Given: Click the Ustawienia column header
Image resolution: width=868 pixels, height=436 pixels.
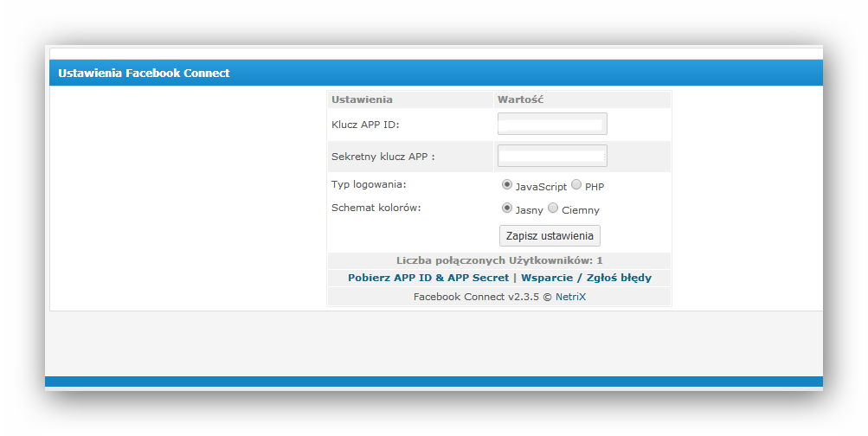Looking at the screenshot, I should (x=362, y=99).
